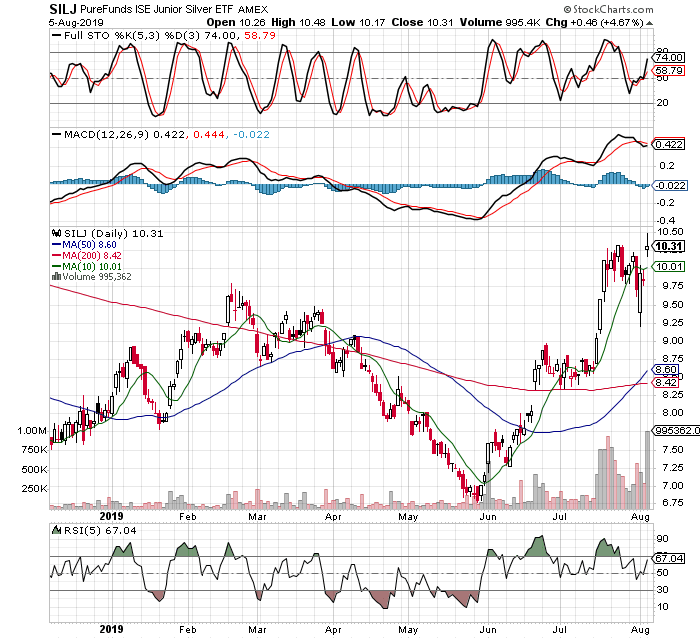Click the green 10.01 moving average flag
700x639 pixels.
(669, 267)
